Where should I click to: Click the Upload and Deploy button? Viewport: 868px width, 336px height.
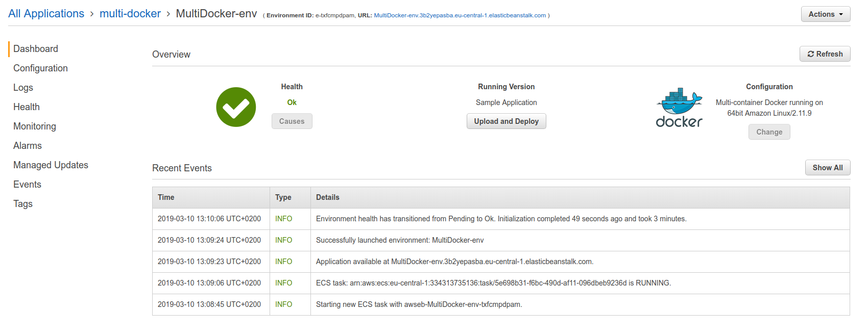(506, 121)
